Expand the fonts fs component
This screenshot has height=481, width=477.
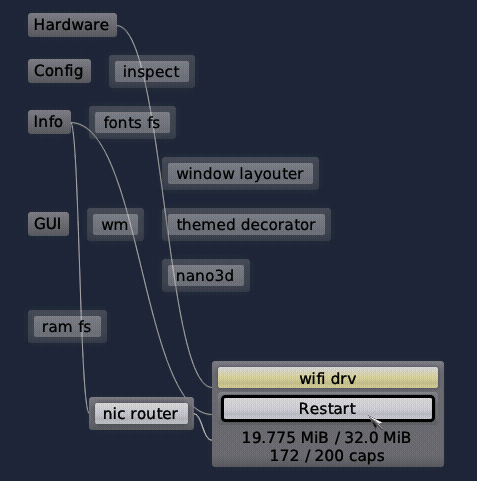tap(132, 123)
